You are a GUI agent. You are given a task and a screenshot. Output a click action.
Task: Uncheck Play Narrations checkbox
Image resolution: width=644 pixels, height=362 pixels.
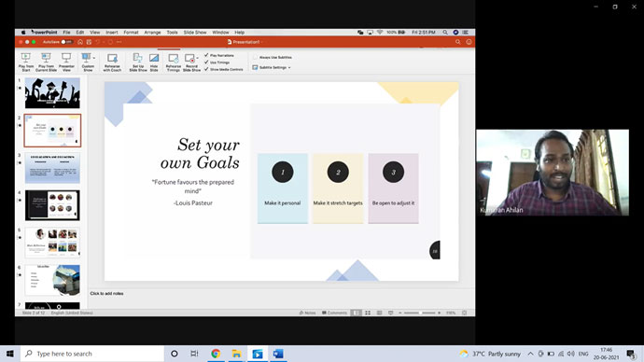point(206,55)
